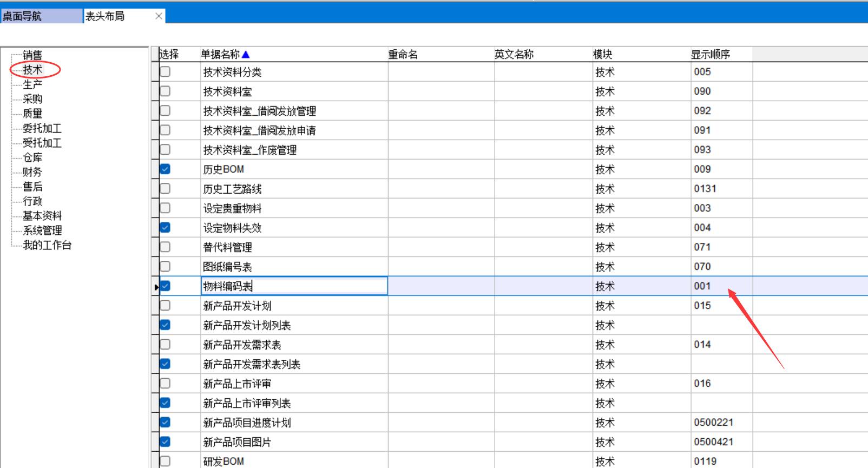Image resolution: width=868 pixels, height=468 pixels.
Task: Switch to the 桌面导航 tab
Action: point(22,16)
